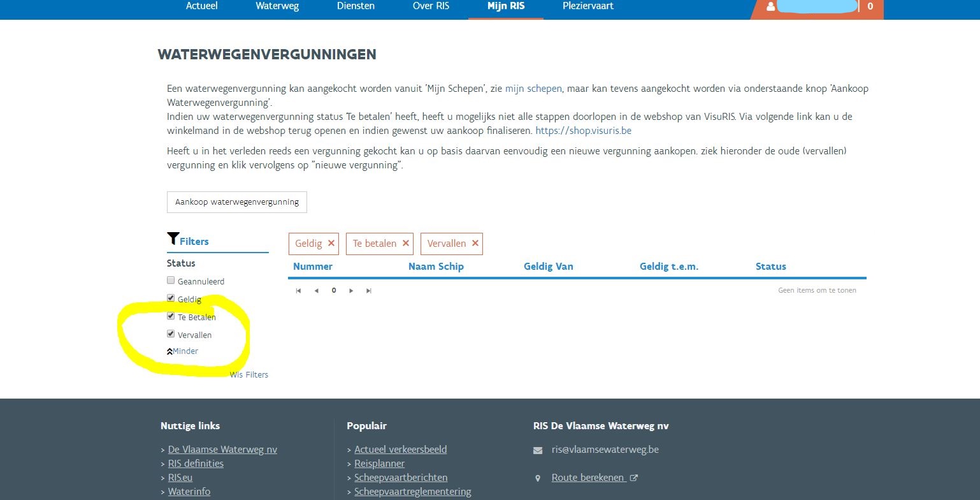Open the Pleziervaart menu item
The image size is (980, 500).
pyautogui.click(x=588, y=6)
